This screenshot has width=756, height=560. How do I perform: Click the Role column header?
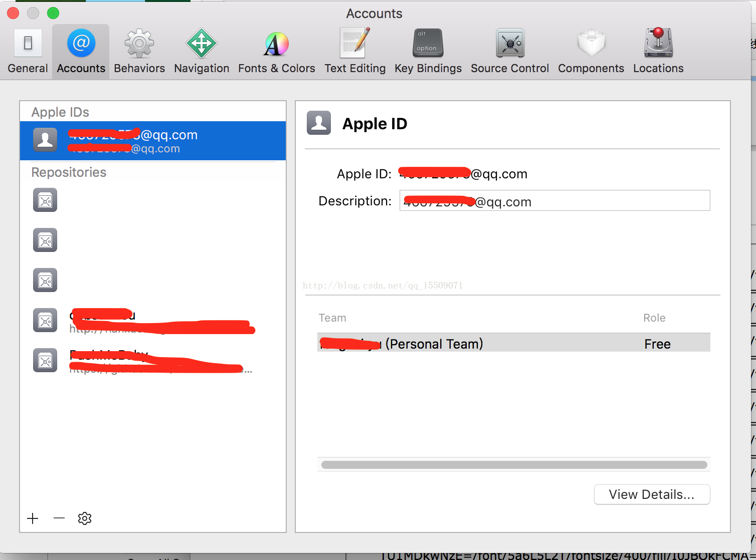(654, 318)
